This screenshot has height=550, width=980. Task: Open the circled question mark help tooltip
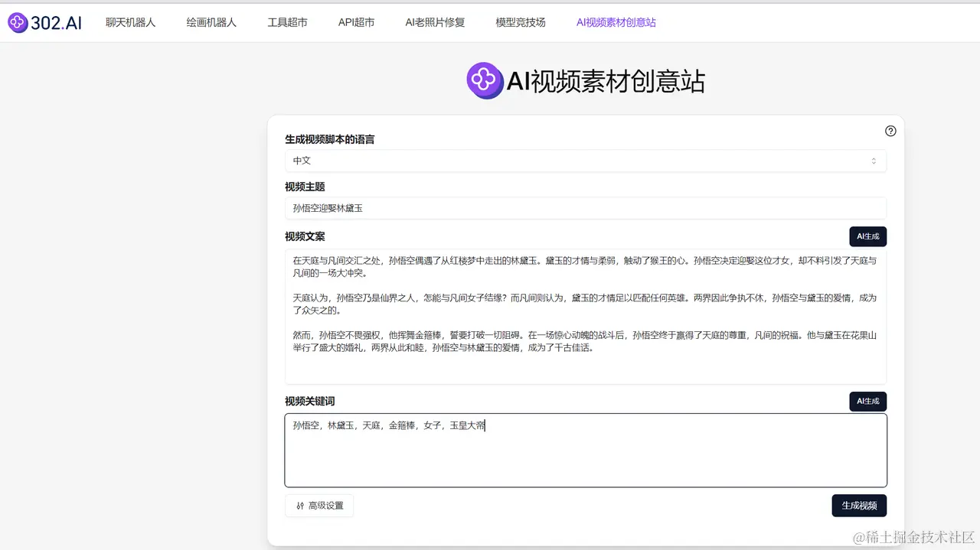click(890, 131)
